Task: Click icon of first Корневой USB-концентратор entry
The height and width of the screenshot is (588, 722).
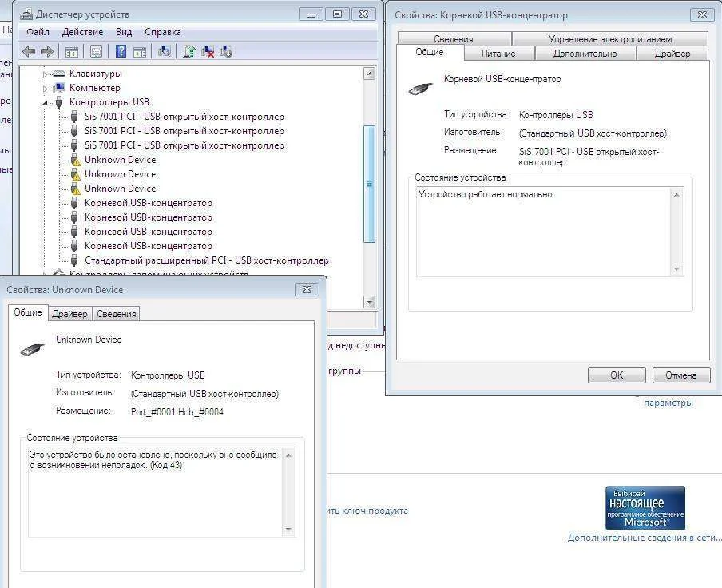Action: coord(74,203)
